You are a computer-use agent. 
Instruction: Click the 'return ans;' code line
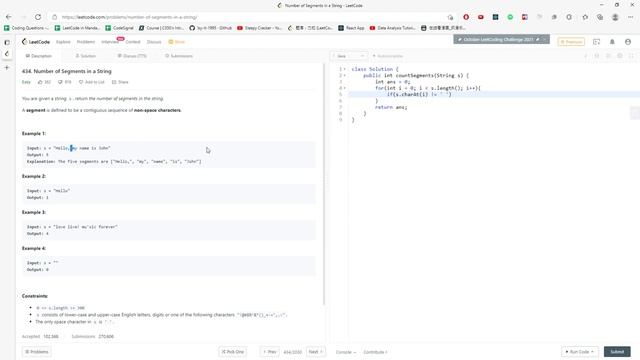391,107
